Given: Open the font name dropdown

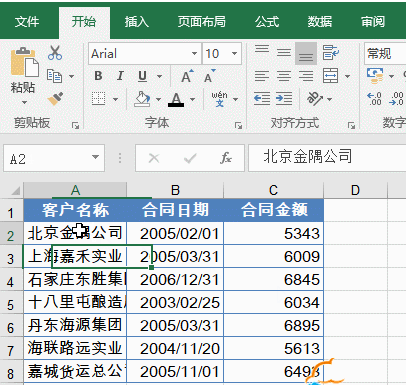Looking at the screenshot, I should [194, 53].
